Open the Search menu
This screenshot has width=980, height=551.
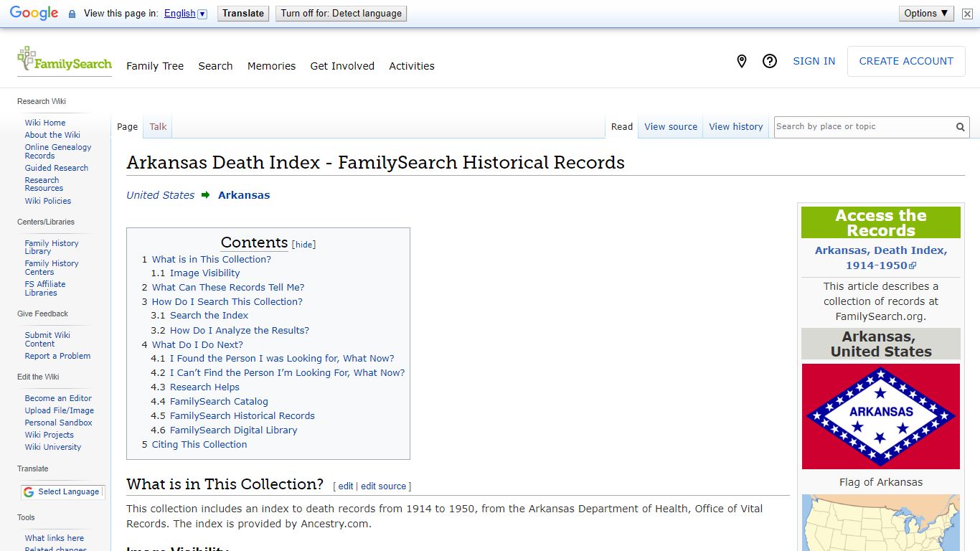coord(215,66)
